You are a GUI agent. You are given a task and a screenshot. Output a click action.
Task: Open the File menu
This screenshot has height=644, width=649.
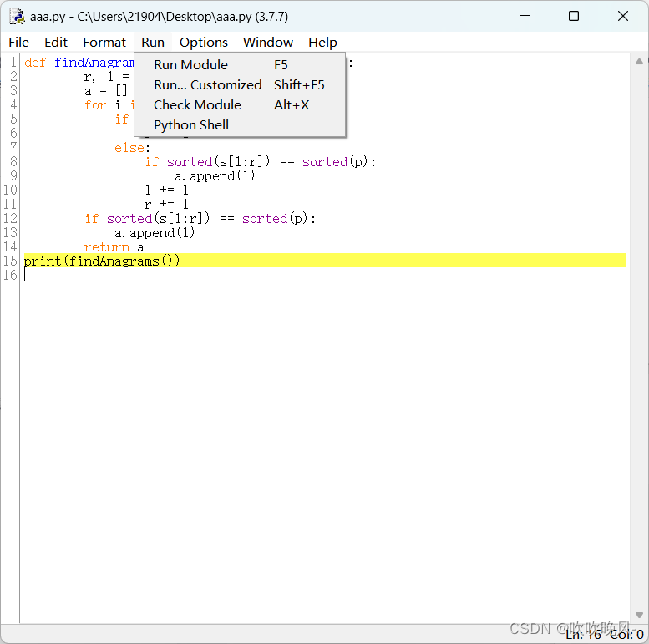pos(18,43)
